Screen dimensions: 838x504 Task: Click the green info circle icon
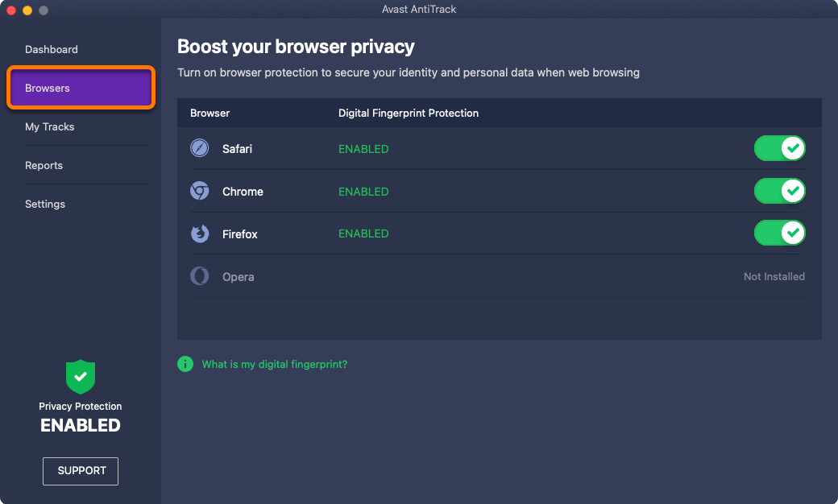[185, 364]
